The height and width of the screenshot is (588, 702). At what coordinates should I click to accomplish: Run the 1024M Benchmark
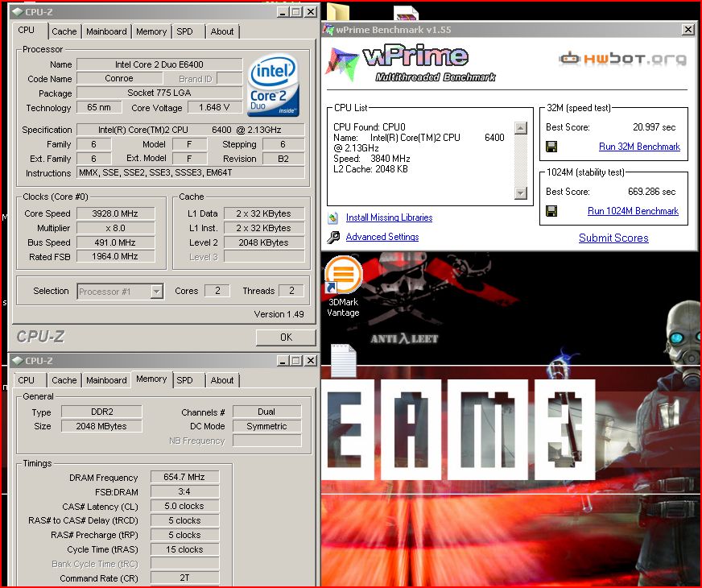[x=633, y=211]
